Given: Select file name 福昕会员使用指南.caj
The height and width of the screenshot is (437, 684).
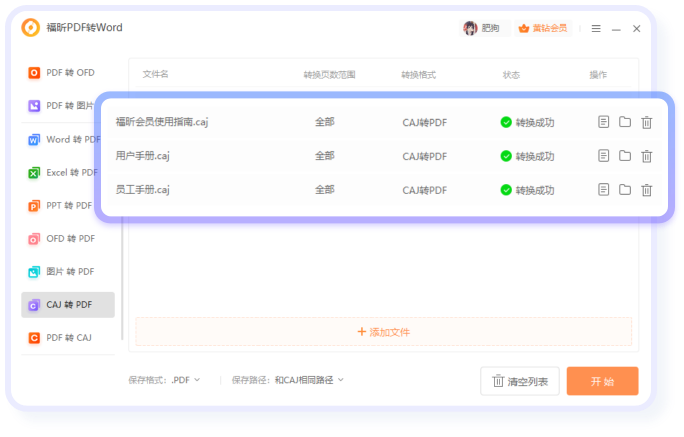Looking at the screenshot, I should [162, 122].
